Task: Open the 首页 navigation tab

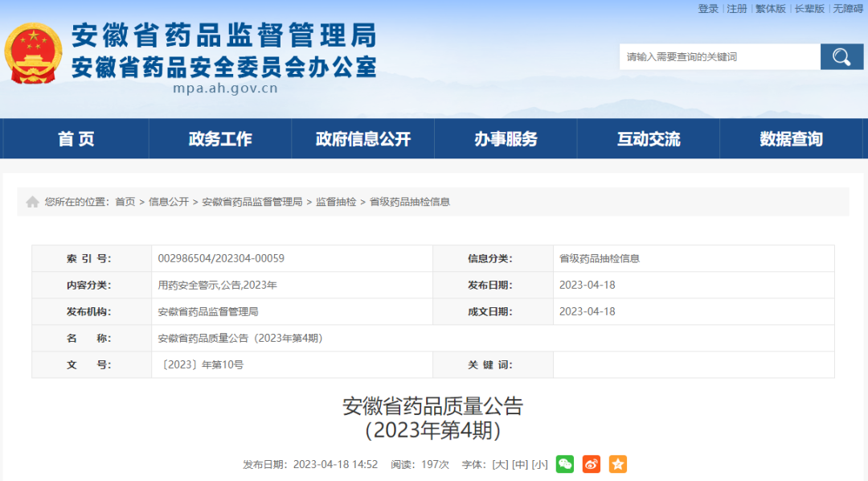Action: pyautogui.click(x=76, y=139)
